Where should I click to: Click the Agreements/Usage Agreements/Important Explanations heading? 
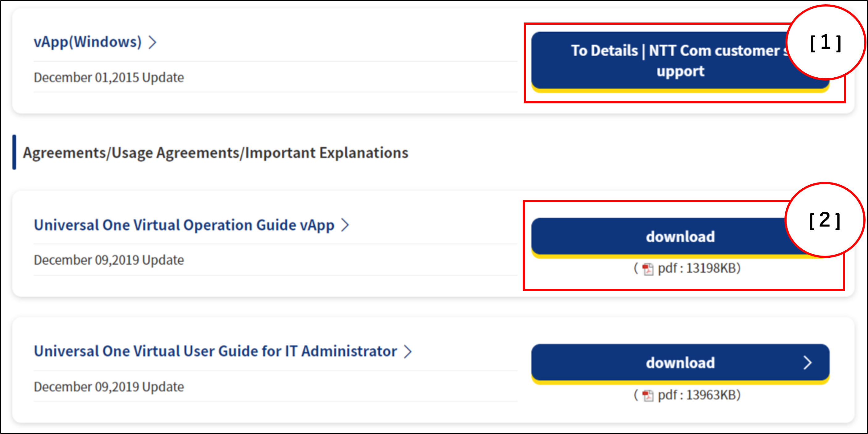(x=216, y=153)
